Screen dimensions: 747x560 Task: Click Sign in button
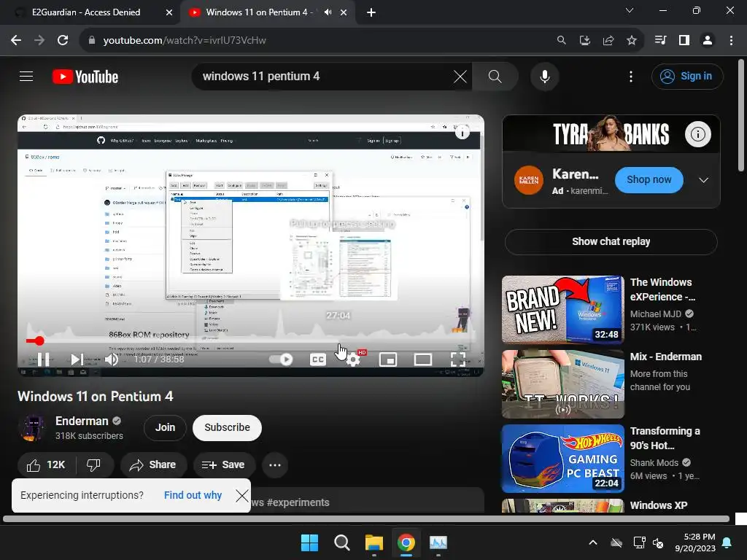pyautogui.click(x=687, y=76)
